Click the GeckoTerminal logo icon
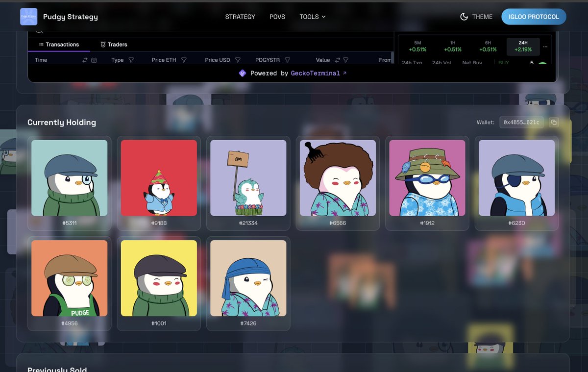This screenshot has height=372, width=588. 242,73
